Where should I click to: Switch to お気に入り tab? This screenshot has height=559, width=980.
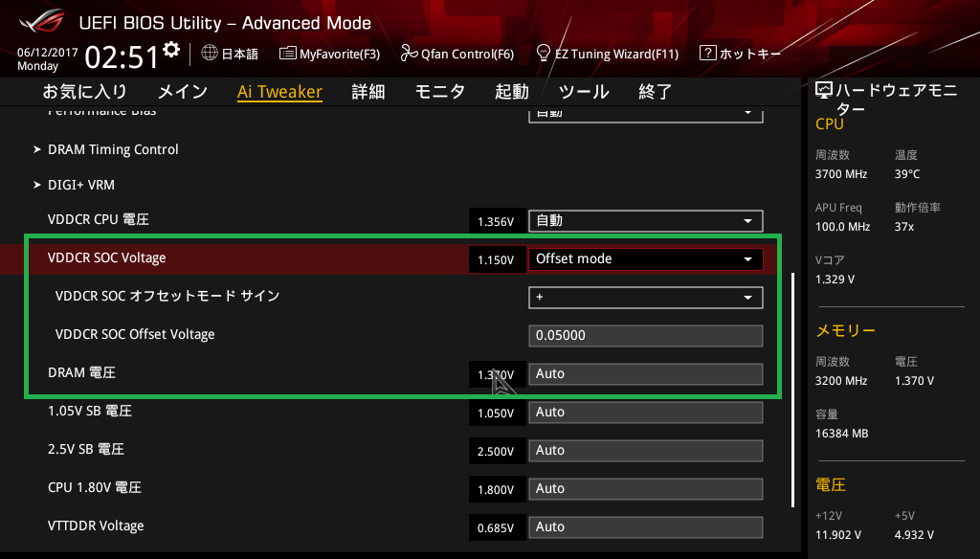pos(85,92)
